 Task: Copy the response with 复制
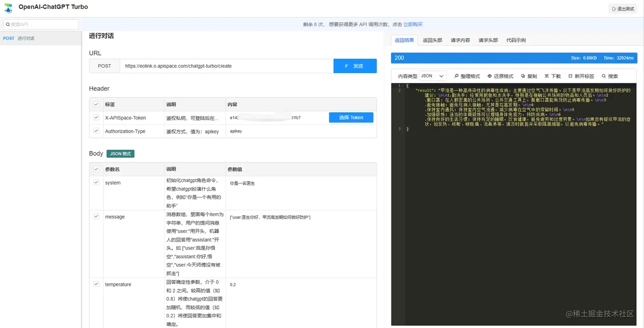[529, 76]
